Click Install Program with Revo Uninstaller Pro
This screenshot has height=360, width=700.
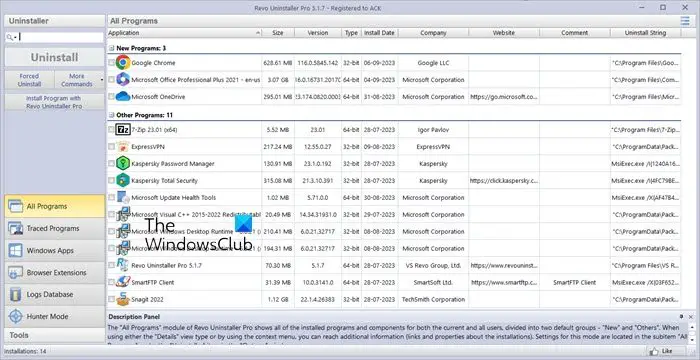pyautogui.click(x=54, y=102)
